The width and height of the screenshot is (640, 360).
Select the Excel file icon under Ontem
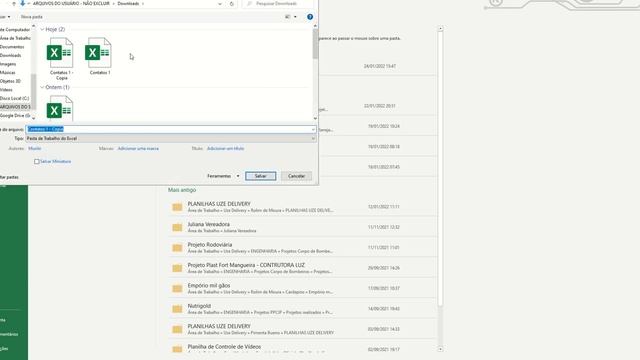(60, 109)
